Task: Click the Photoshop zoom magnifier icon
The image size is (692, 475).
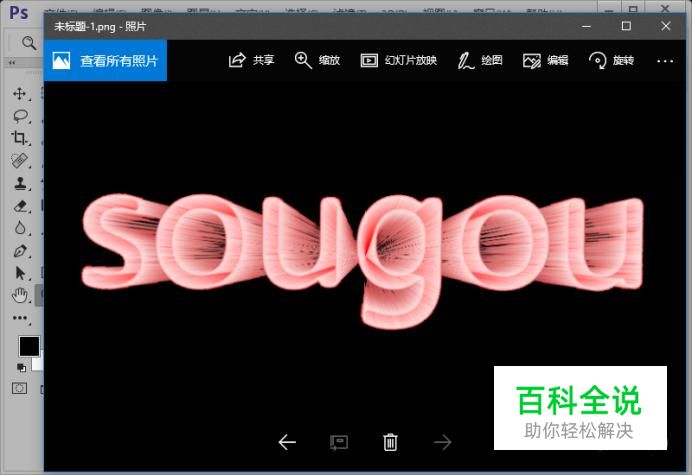Action: pyautogui.click(x=29, y=43)
